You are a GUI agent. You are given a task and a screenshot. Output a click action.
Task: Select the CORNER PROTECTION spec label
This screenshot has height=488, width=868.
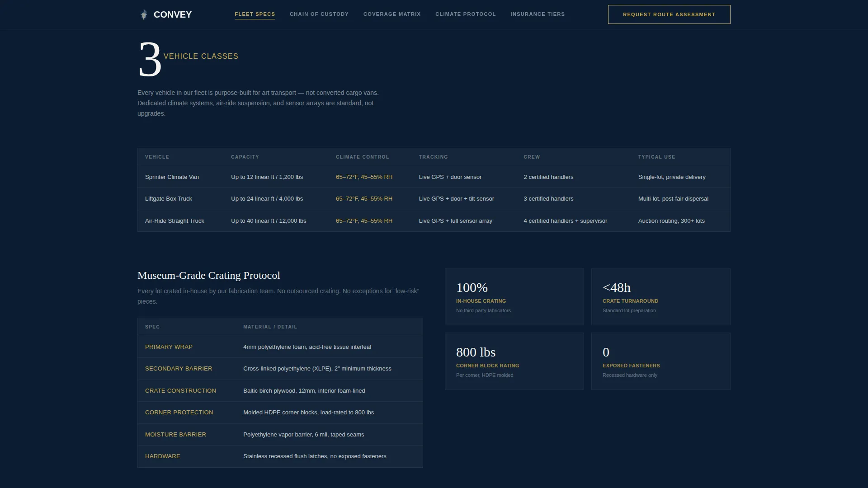179,413
